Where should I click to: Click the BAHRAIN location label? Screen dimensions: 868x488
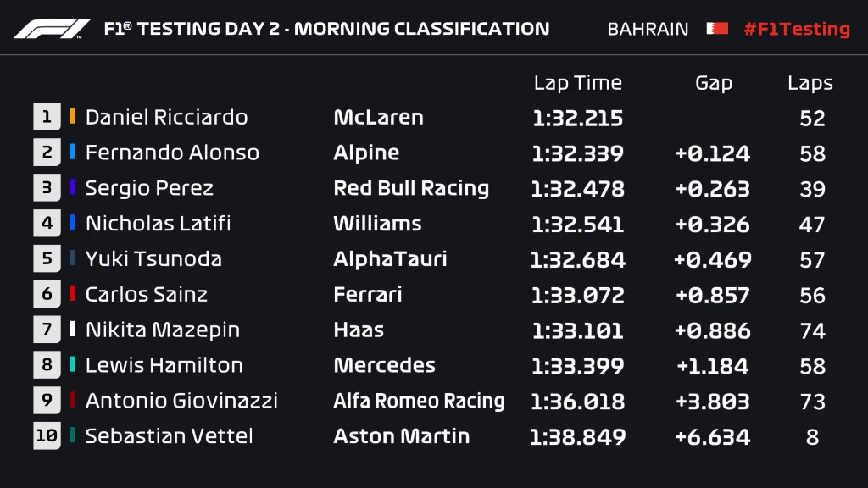click(648, 29)
